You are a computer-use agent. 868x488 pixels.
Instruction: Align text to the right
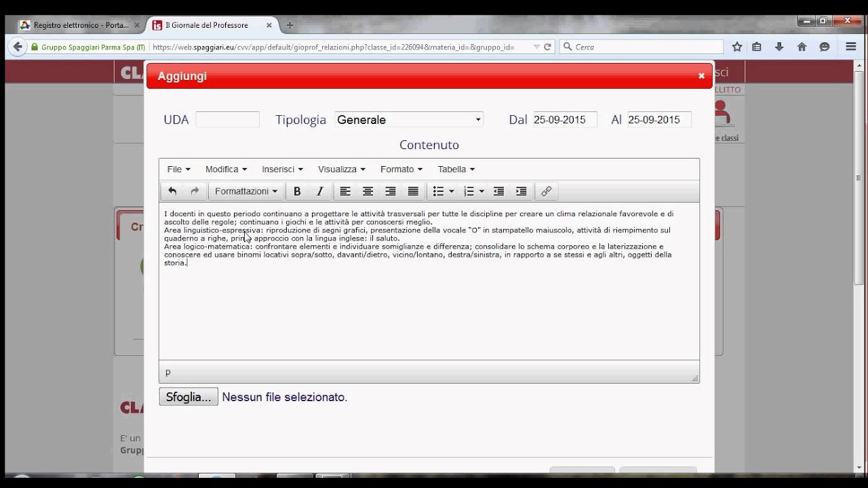tap(391, 191)
